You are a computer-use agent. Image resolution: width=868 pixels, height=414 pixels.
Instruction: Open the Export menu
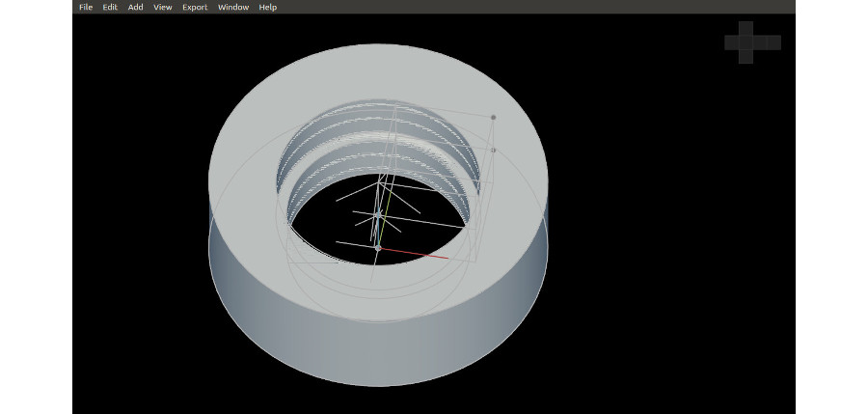coord(195,7)
